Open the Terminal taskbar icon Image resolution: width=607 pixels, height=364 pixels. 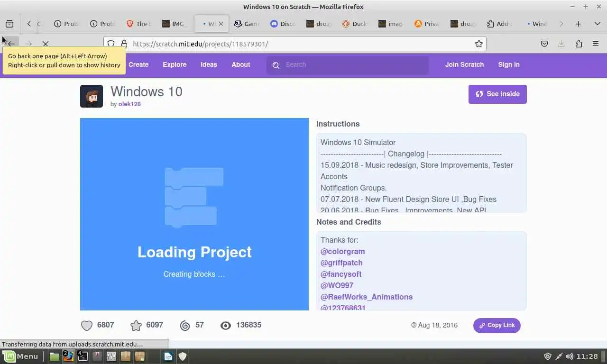click(83, 356)
